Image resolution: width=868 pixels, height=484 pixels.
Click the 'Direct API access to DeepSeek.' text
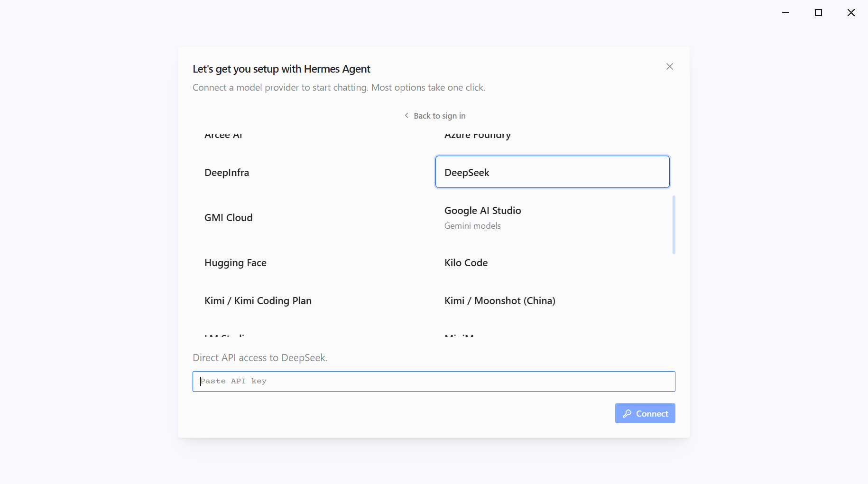[x=260, y=358]
